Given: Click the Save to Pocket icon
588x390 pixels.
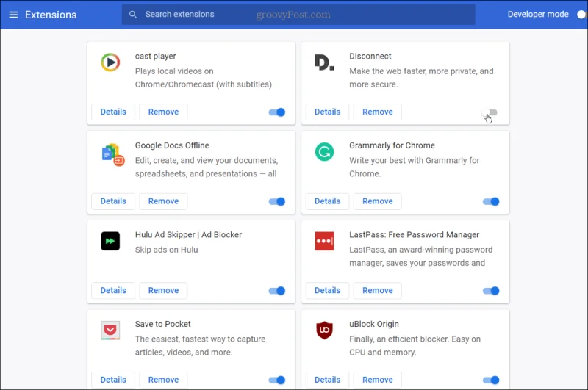Looking at the screenshot, I should coord(110,331).
